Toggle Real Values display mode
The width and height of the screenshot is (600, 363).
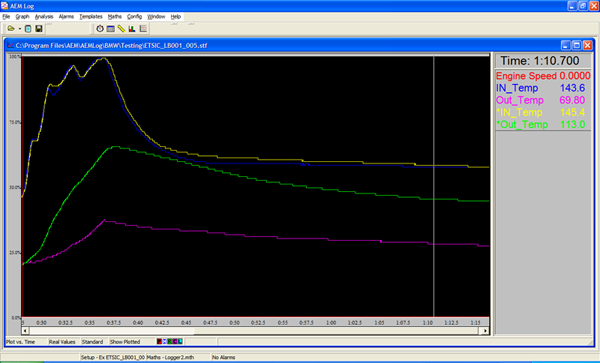coord(62,342)
